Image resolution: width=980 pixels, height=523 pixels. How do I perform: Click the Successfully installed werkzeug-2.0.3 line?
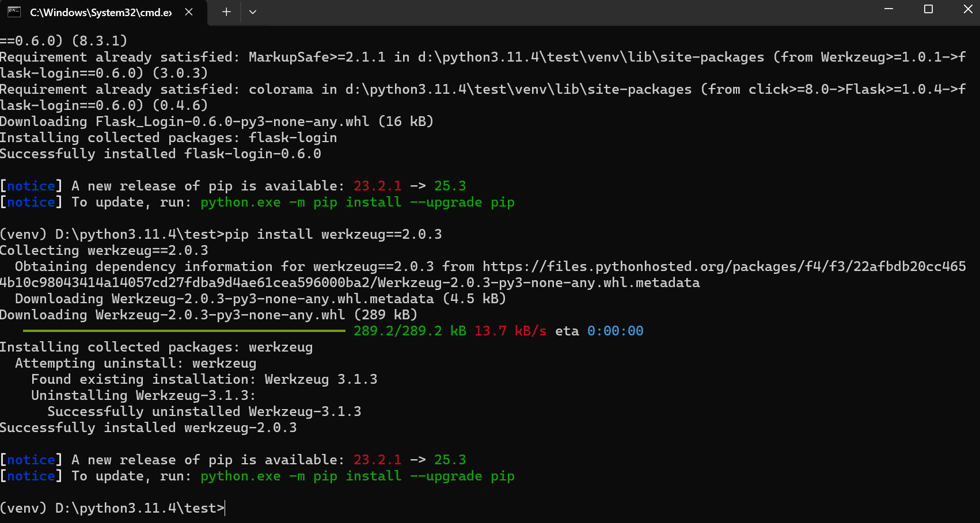(x=148, y=428)
